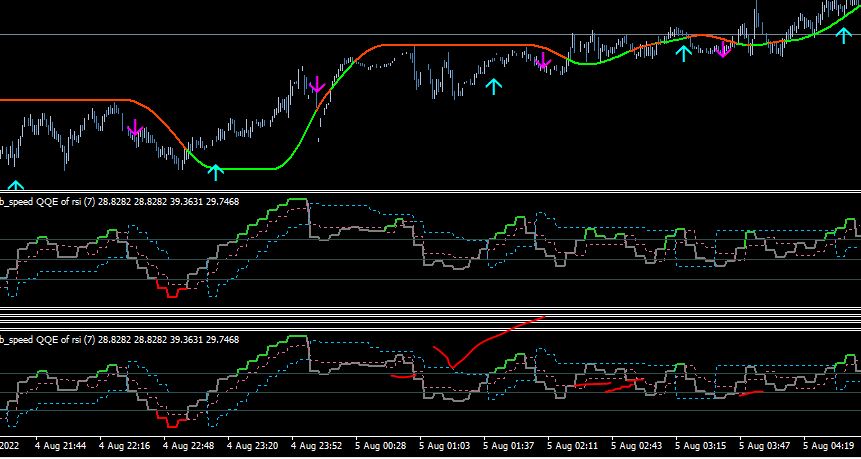The height and width of the screenshot is (459, 861).
Task: Click the cyan up arrow above 5 Aug 04:19
Action: coord(843,35)
